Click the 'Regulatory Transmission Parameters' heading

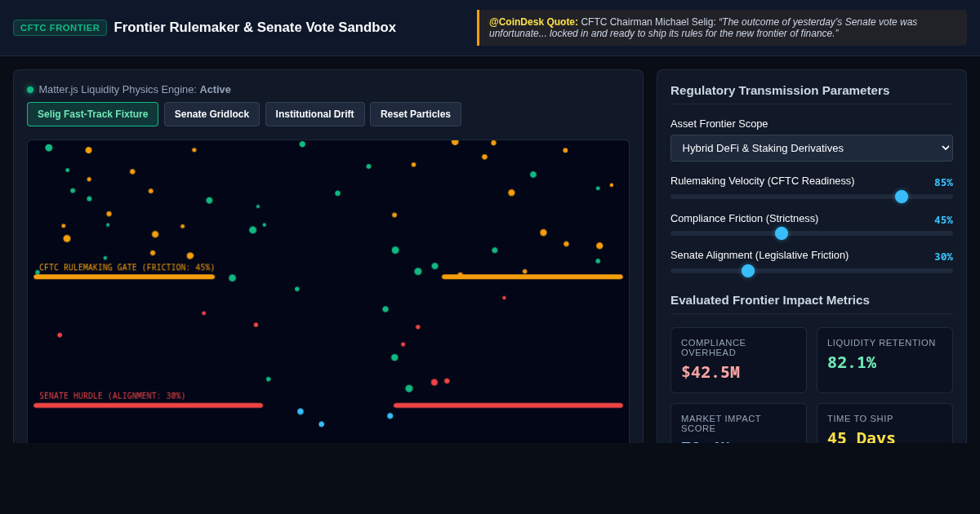coord(780,91)
